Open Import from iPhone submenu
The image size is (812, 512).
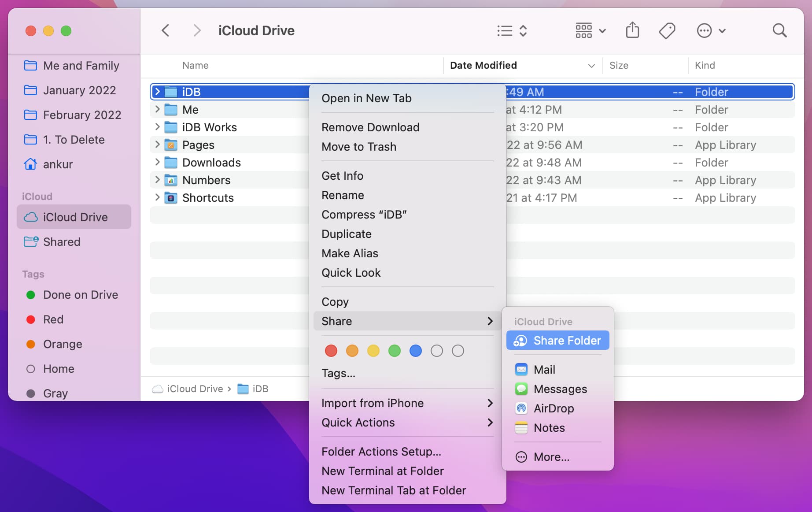(408, 403)
